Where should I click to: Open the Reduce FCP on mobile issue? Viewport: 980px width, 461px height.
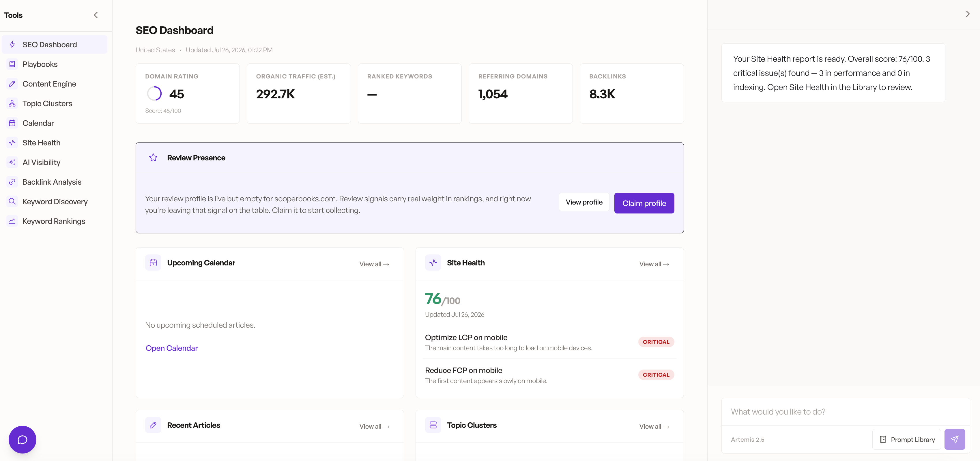coord(549,375)
